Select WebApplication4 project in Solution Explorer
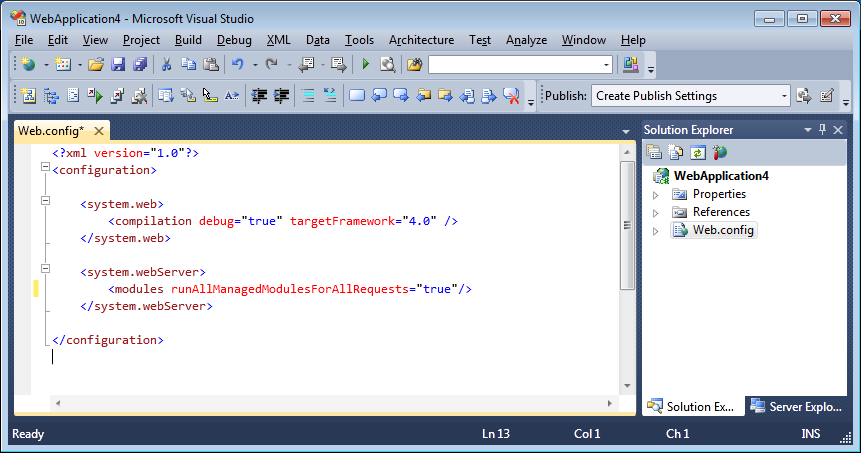Image resolution: width=865 pixels, height=456 pixels. click(721, 176)
